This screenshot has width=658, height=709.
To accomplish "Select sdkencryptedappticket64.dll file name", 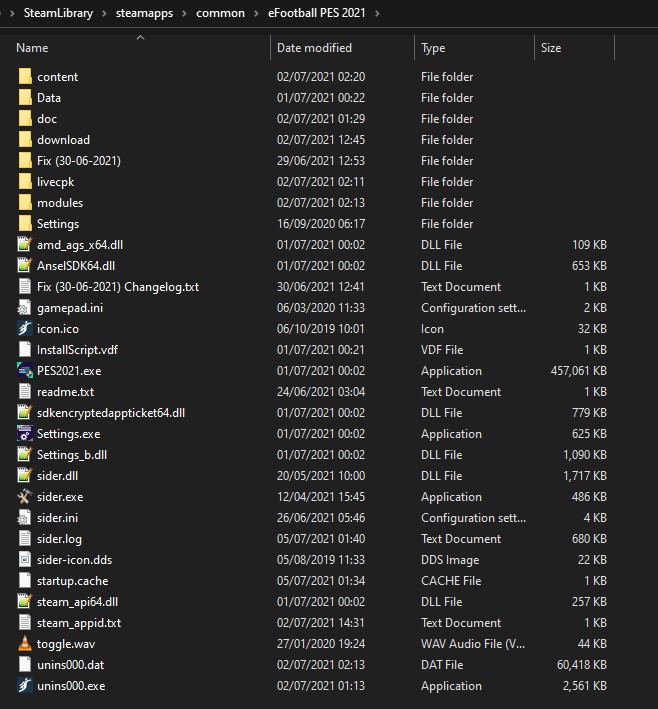I will click(111, 413).
